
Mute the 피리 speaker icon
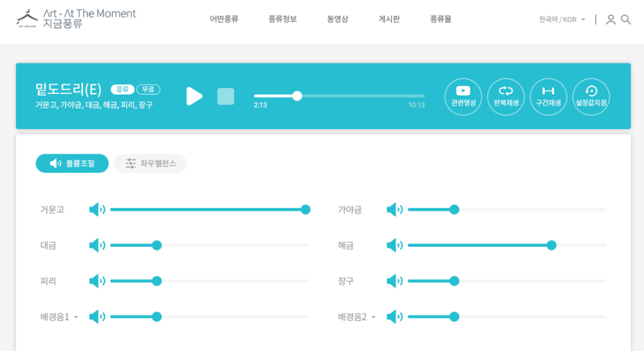97,281
